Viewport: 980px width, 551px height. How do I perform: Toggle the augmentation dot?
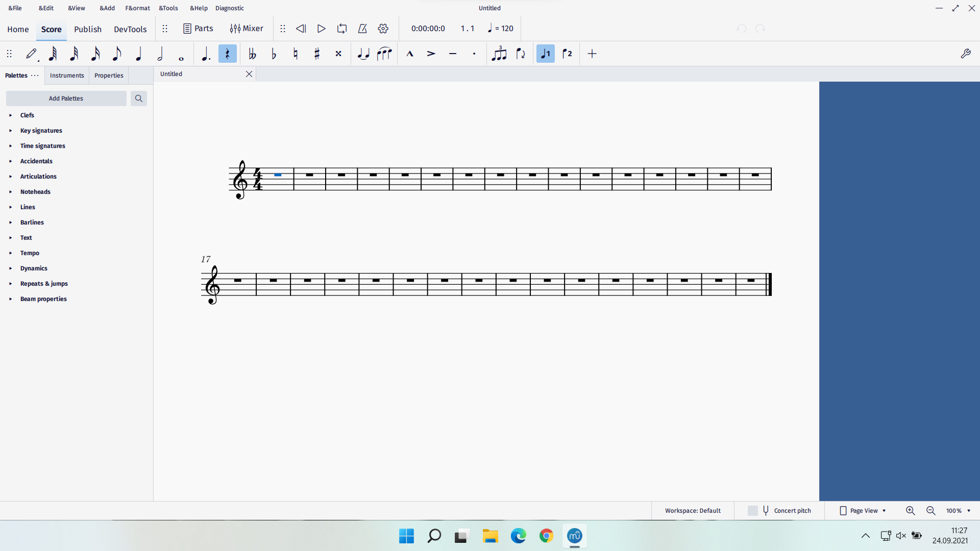pyautogui.click(x=206, y=54)
